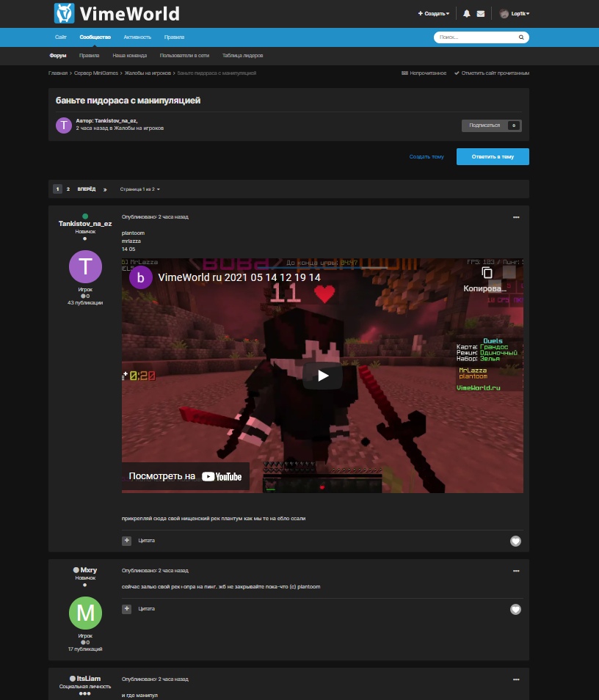Open Главная breadcrumb link
599x700 pixels.
58,73
